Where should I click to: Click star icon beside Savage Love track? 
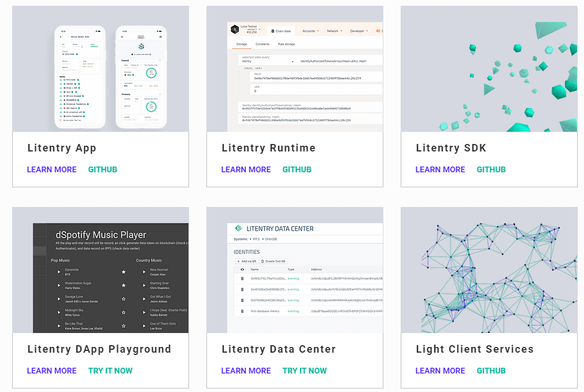coord(124,299)
